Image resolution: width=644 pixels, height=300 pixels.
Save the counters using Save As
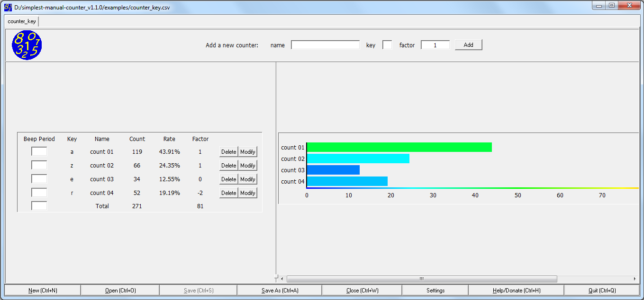tap(280, 290)
